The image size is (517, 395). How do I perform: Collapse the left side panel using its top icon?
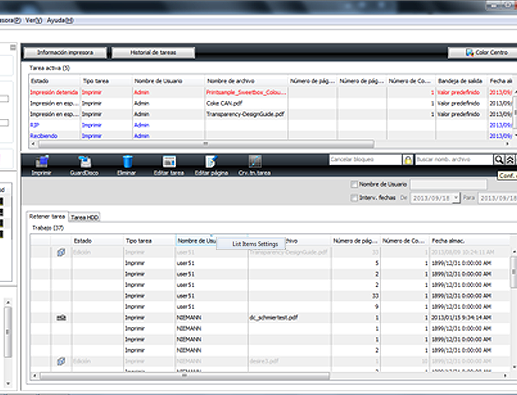coord(13,47)
